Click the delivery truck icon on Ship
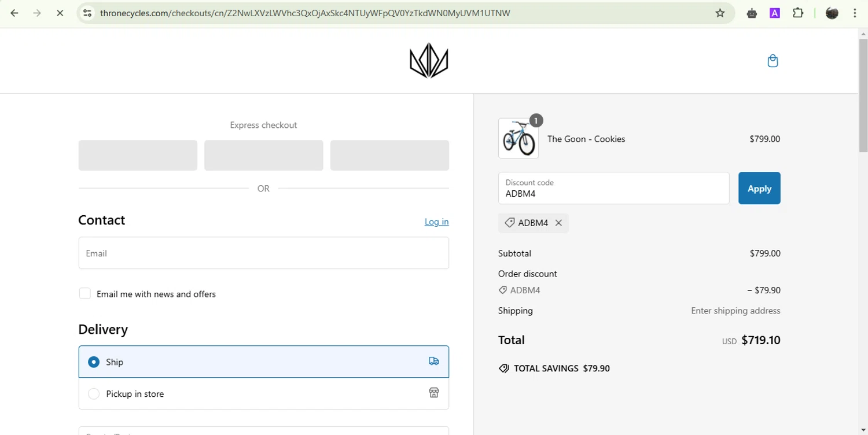Image resolution: width=868 pixels, height=435 pixels. tap(433, 361)
